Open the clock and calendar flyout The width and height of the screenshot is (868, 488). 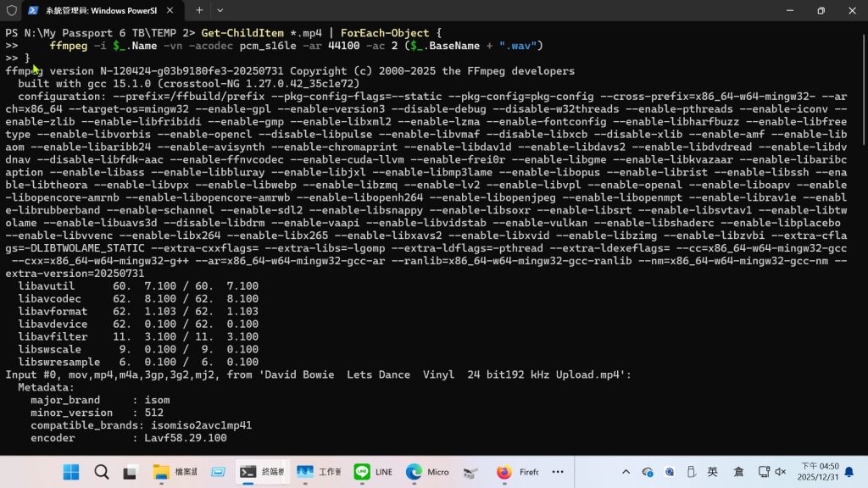tap(819, 472)
